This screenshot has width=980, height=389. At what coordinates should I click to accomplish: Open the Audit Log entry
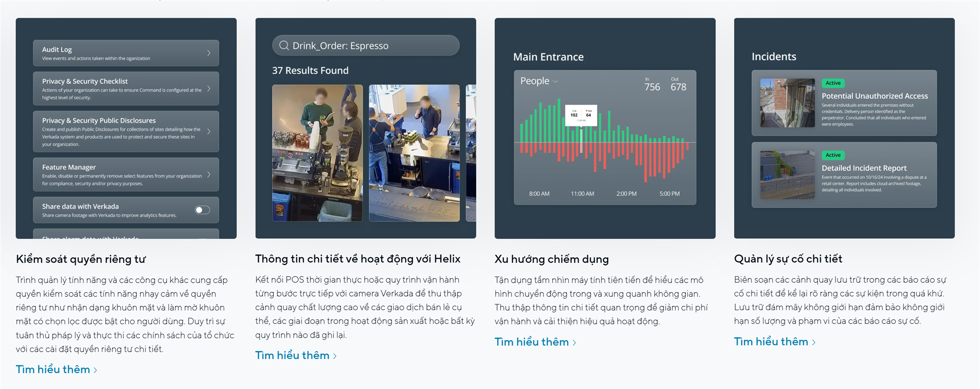(x=126, y=53)
